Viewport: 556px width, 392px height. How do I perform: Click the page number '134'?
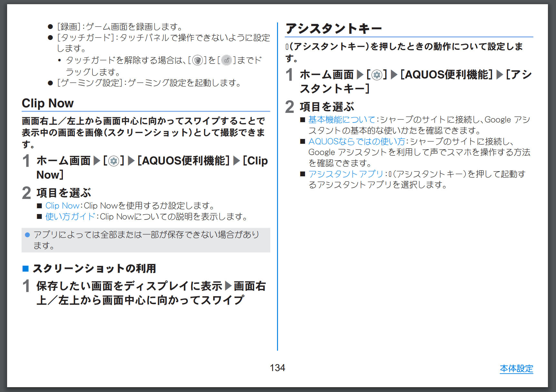277,368
